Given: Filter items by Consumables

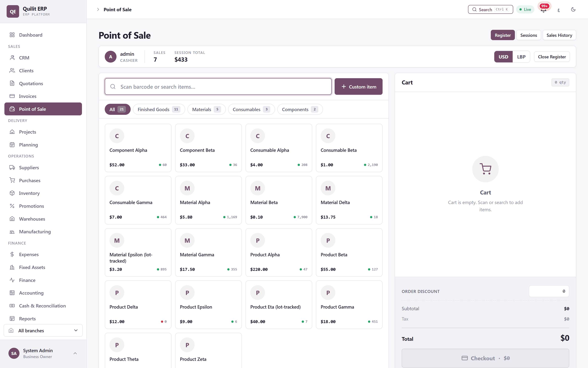Looking at the screenshot, I should click(x=251, y=109).
